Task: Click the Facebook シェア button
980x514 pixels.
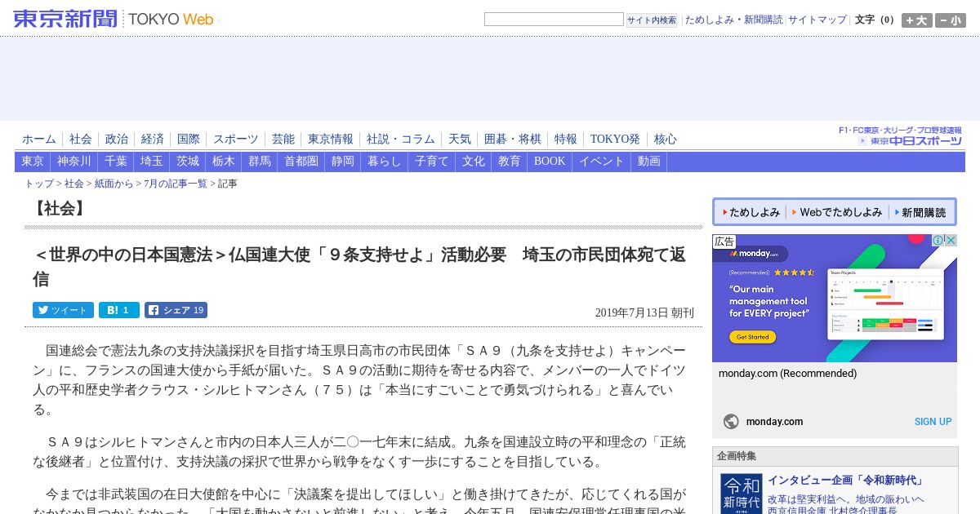Action: click(x=176, y=310)
